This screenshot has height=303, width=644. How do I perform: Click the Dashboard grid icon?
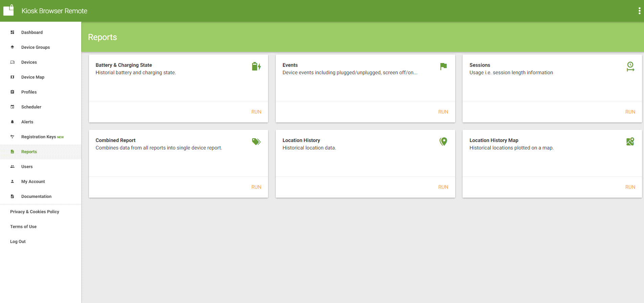point(13,32)
